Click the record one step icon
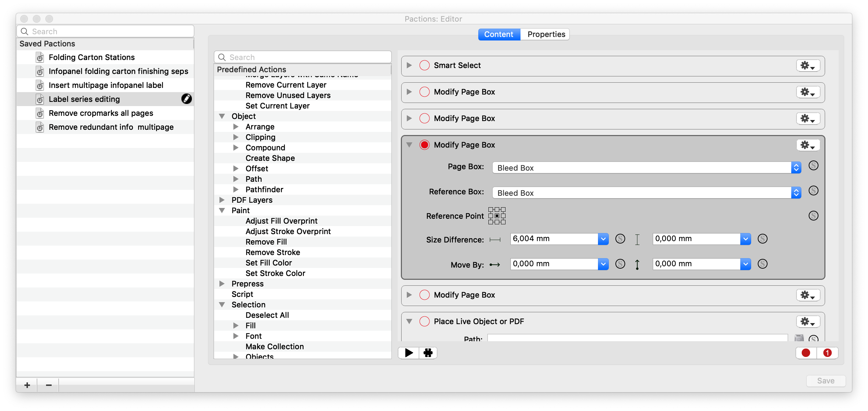The width and height of the screenshot is (868, 411). tap(827, 353)
